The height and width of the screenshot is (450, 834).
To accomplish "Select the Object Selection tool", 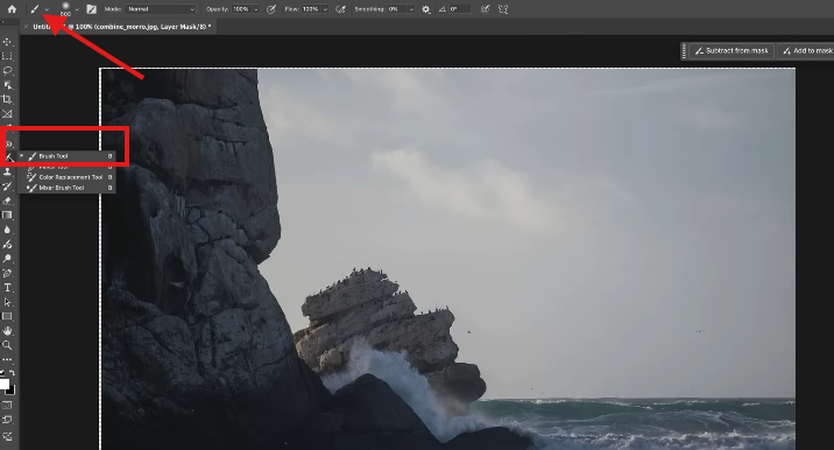I will [x=7, y=85].
